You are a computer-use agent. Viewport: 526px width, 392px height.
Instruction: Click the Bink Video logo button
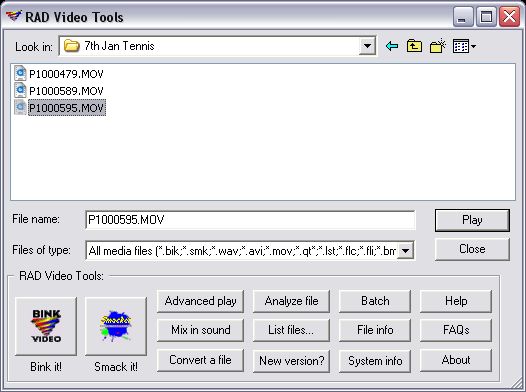click(46, 326)
